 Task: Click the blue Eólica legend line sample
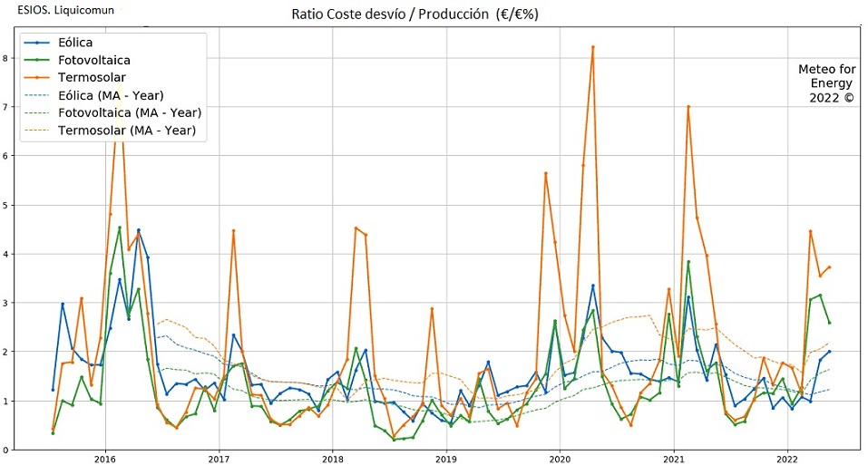click(x=38, y=43)
